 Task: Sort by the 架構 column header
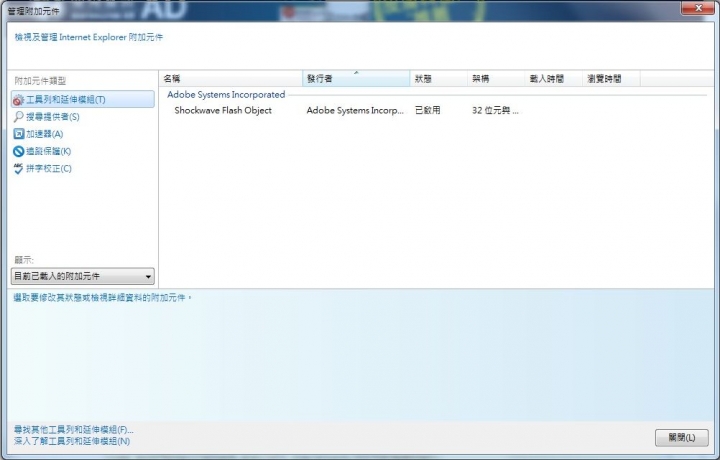pos(496,79)
